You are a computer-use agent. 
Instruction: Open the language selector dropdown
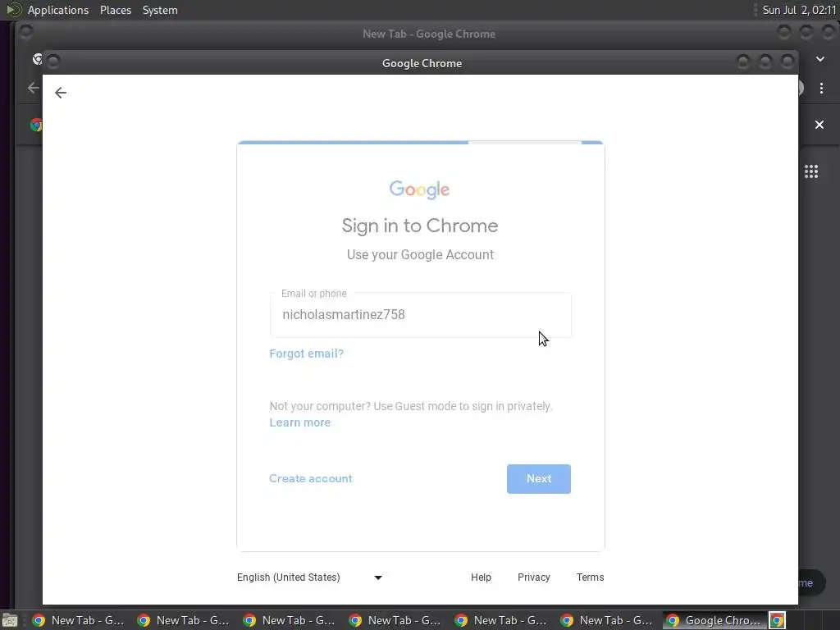click(309, 577)
